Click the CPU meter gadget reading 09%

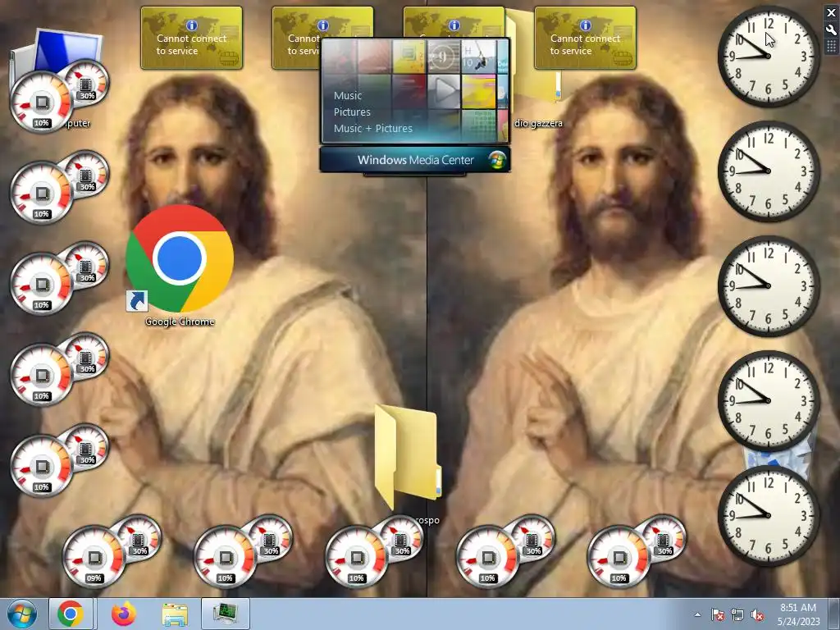coord(110,552)
